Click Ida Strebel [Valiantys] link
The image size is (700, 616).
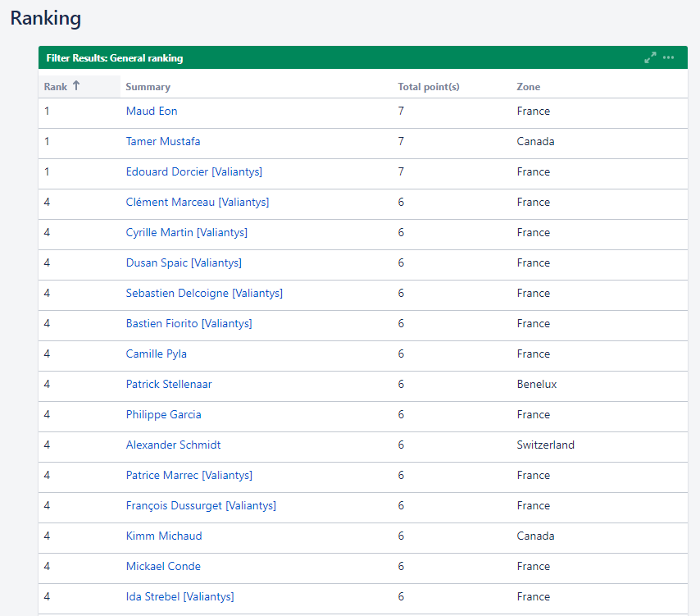point(180,597)
